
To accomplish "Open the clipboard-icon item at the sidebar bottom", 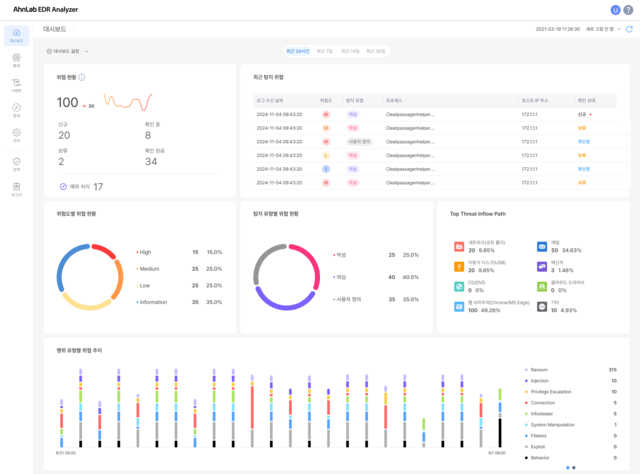I will click(16, 189).
